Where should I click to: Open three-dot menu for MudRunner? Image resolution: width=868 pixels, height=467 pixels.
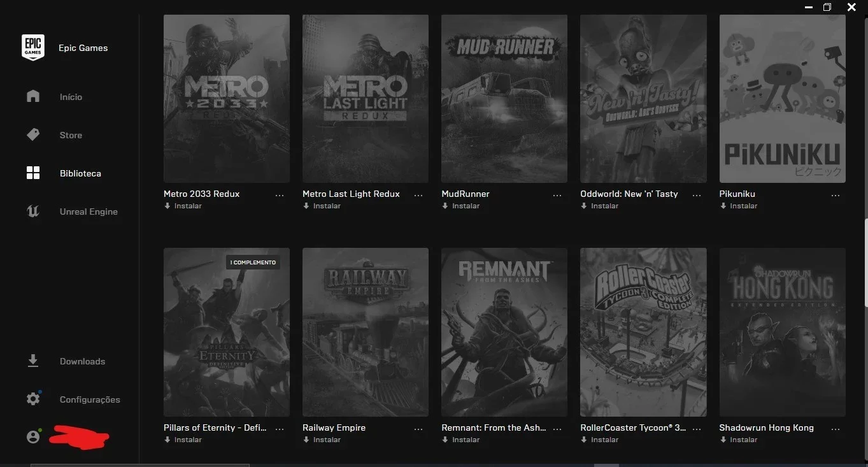click(557, 195)
